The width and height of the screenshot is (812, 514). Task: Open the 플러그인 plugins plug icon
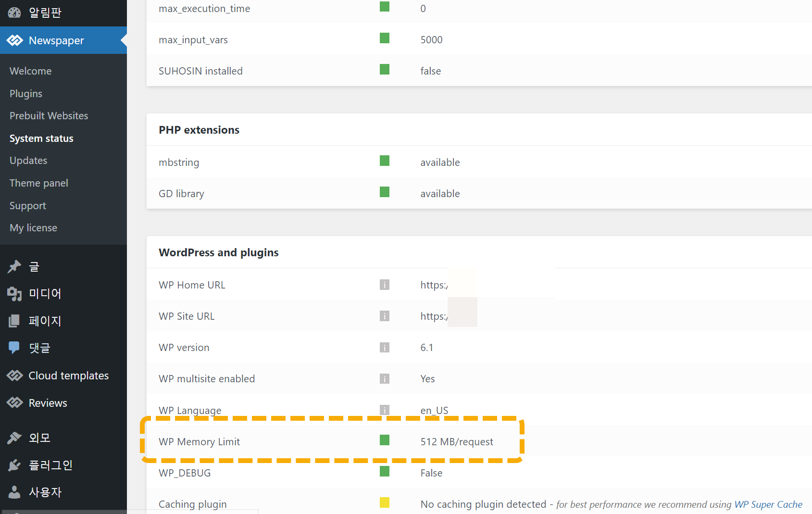tap(14, 465)
